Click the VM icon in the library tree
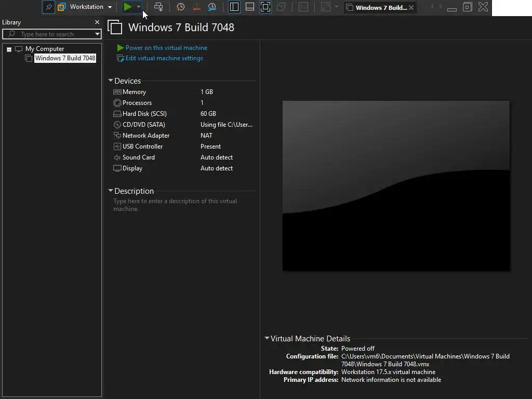Image resolution: width=532 pixels, height=399 pixels. [x=29, y=58]
